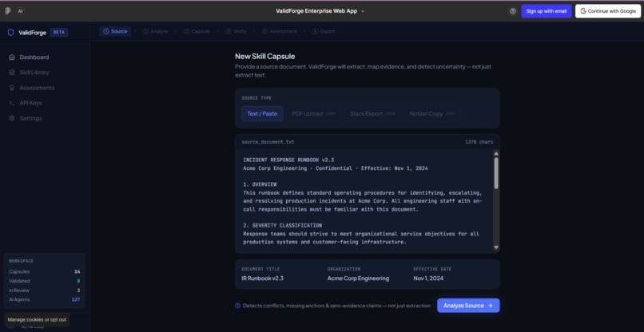This screenshot has width=644, height=332.
Task: Click the IR Runbook v2.3 document title
Action: 262,279
